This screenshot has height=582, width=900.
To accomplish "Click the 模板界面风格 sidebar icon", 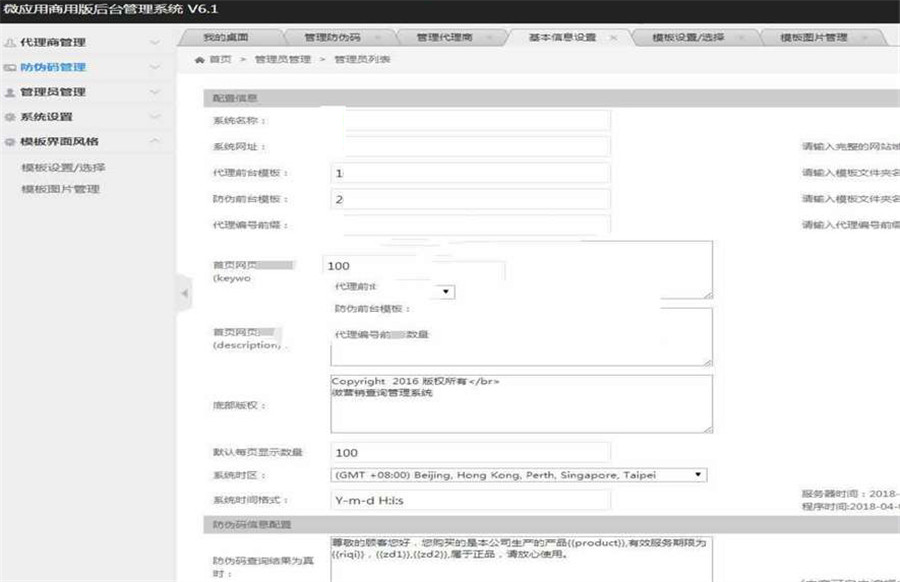I will (x=10, y=142).
